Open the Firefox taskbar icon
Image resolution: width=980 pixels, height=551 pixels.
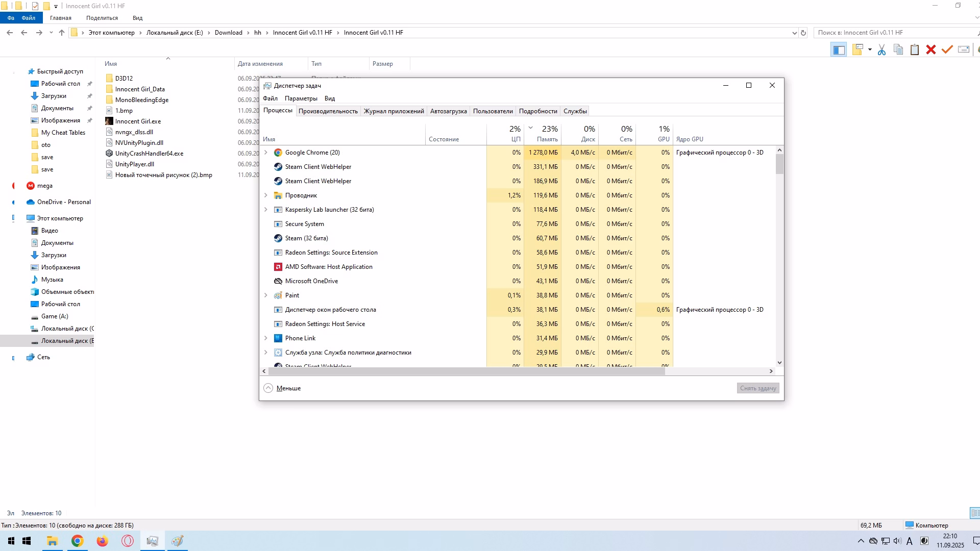(x=103, y=541)
